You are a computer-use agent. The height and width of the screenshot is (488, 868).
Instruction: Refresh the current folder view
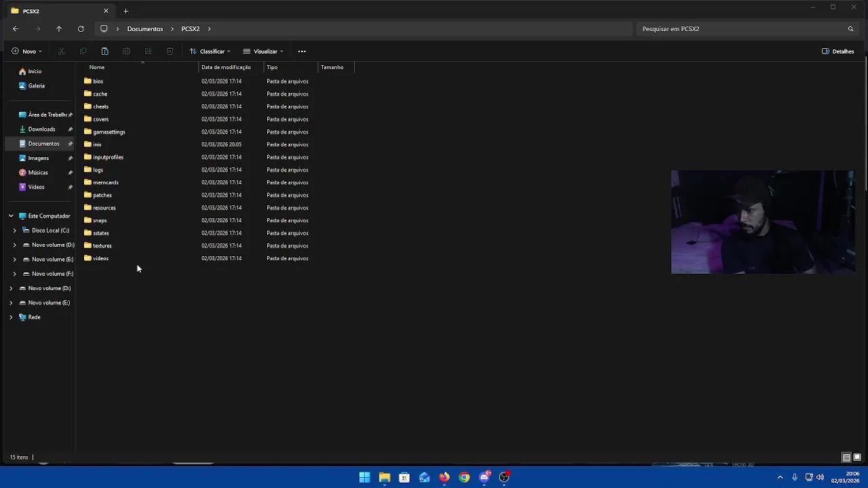click(x=81, y=29)
